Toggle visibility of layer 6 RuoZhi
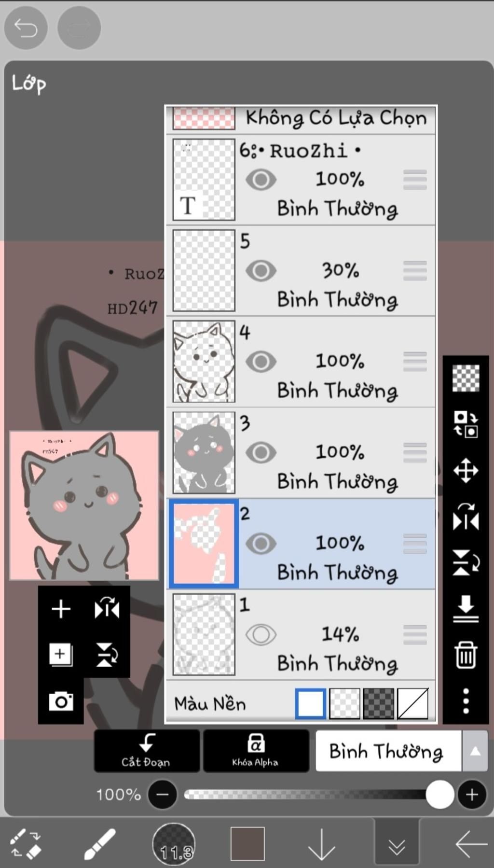The image size is (494, 868). (x=261, y=180)
